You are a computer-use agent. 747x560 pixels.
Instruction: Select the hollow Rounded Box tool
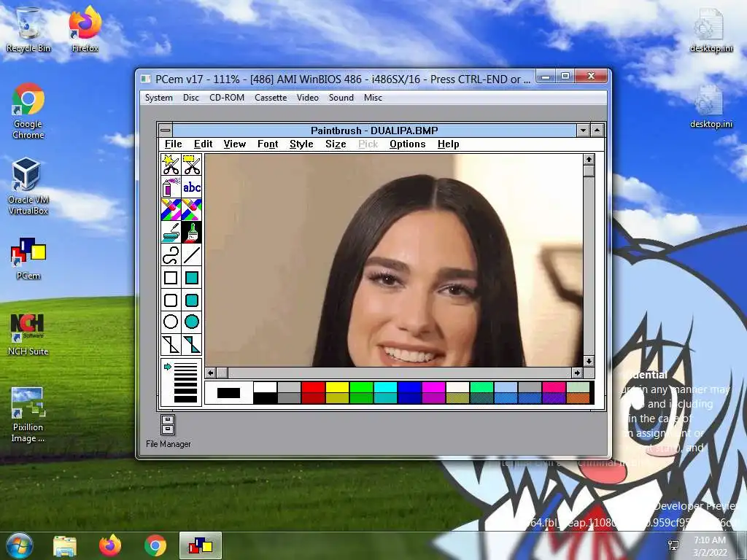(171, 300)
